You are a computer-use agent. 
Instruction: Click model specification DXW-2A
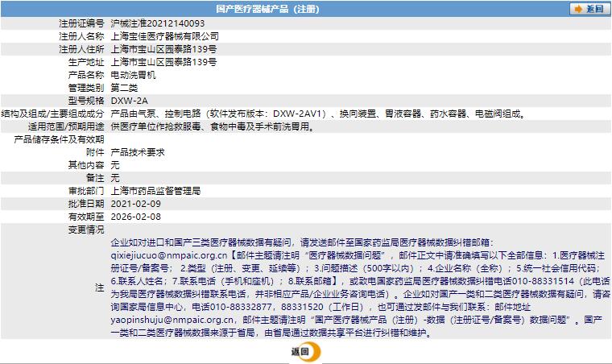tap(129, 101)
